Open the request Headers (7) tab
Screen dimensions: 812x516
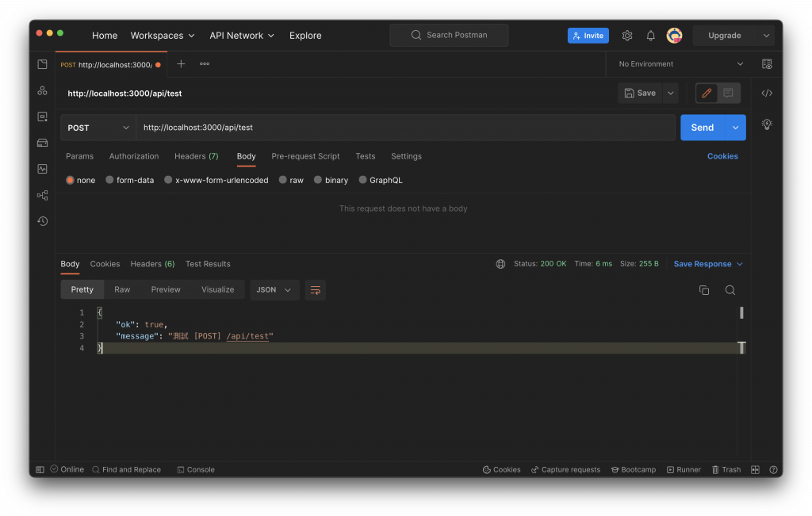tap(197, 156)
